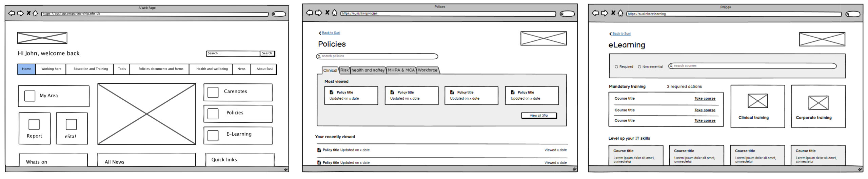
Task: Select the Non essential radio button
Action: click(639, 67)
